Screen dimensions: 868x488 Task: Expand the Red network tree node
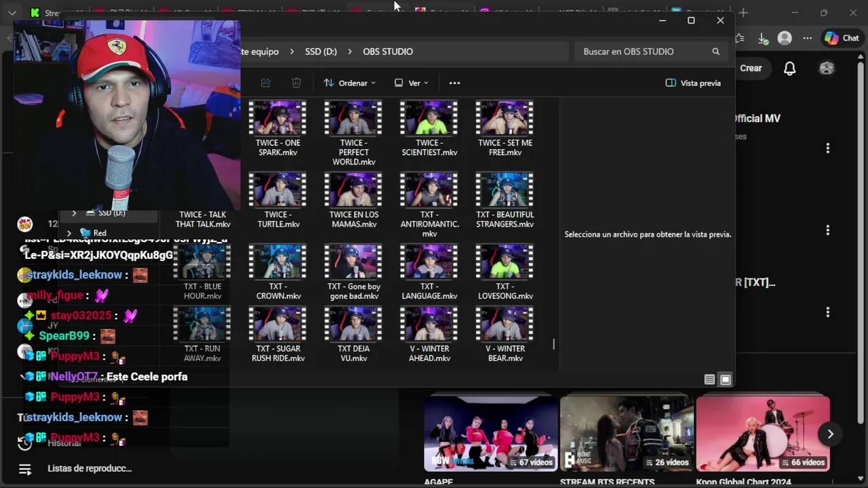[68, 232]
